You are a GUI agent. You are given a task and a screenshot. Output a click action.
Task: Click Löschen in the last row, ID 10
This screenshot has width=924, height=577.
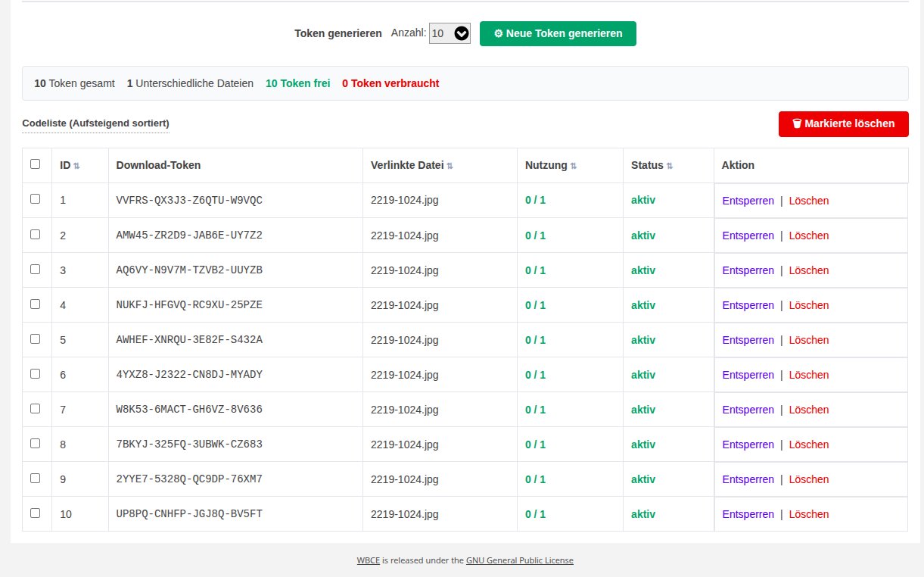tap(808, 514)
